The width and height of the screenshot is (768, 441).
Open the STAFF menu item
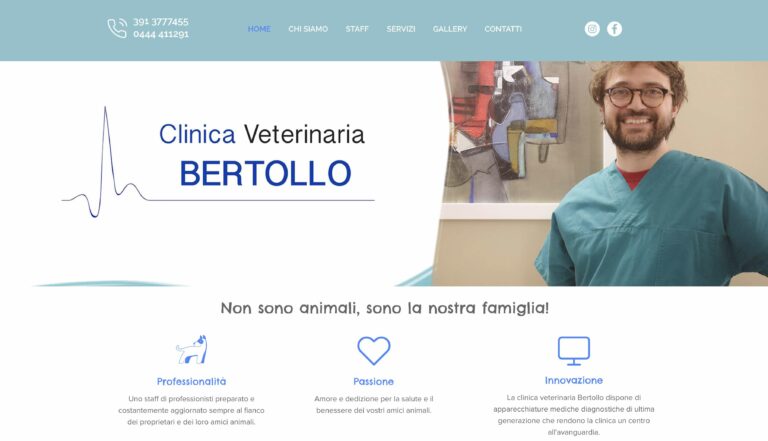coord(357,29)
